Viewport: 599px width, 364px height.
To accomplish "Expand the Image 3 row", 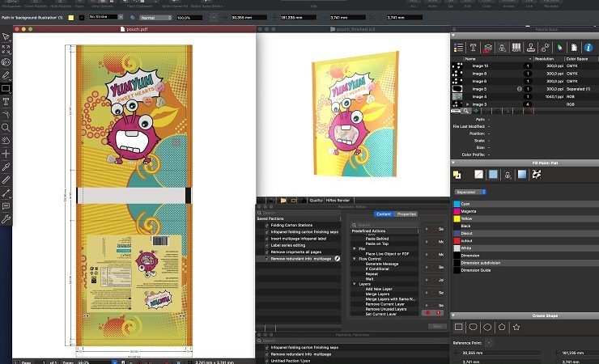I will [467, 104].
